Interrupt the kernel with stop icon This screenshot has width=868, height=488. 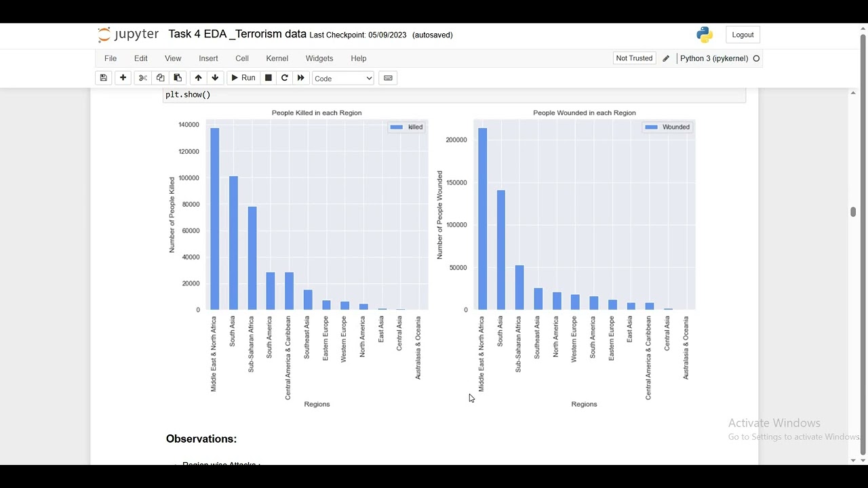point(269,78)
